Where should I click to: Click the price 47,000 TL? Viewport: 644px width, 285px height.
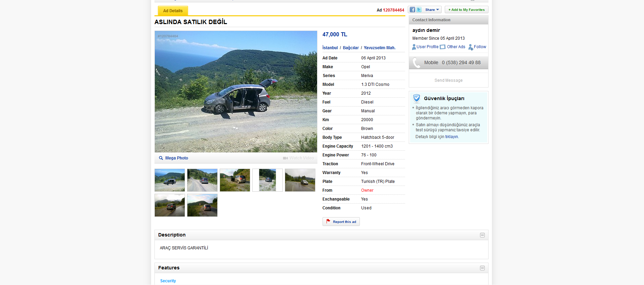(335, 35)
